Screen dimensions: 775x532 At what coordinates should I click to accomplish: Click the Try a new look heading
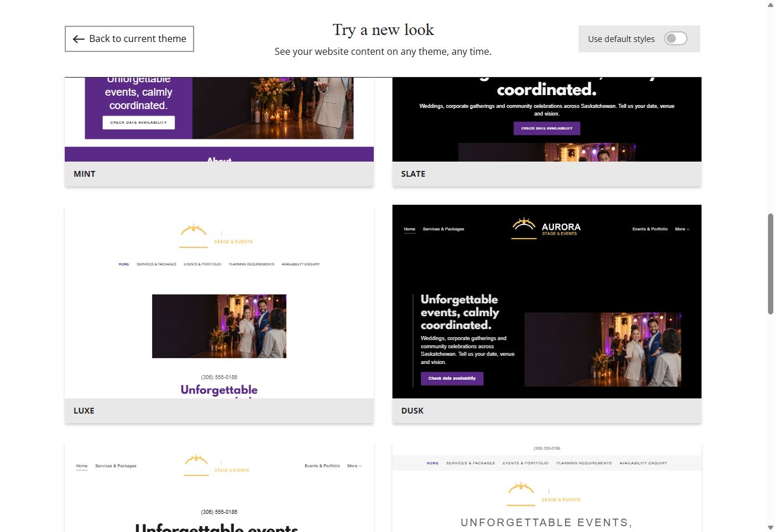(x=383, y=30)
